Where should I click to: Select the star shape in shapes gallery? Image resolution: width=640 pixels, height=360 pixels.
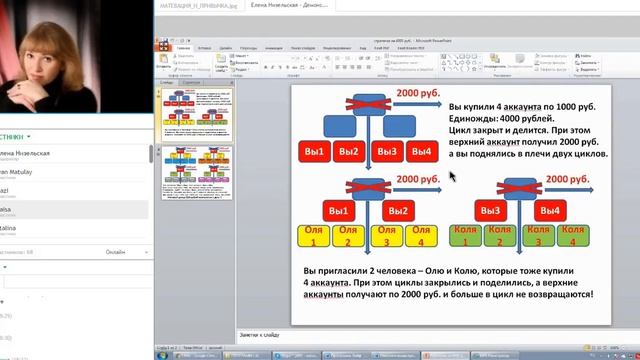coord(474,69)
